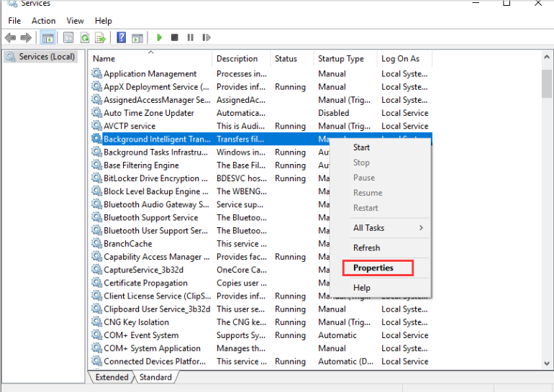Viewport: 554px width, 392px height.
Task: Click the Restart Service toolbar icon
Action: [x=206, y=37]
